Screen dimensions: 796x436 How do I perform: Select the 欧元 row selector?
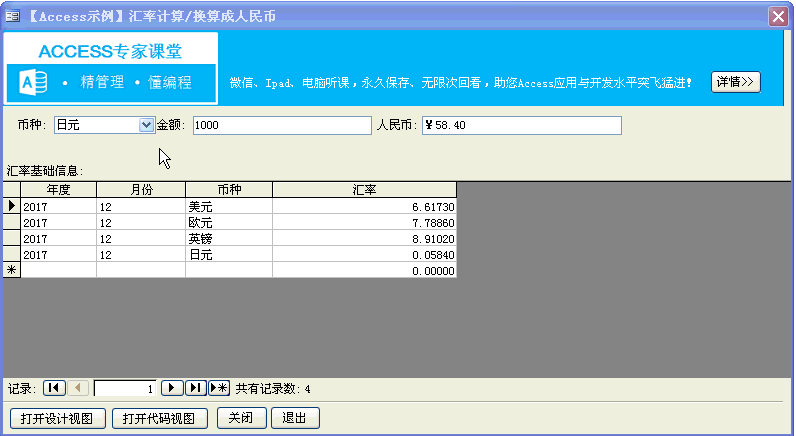(x=12, y=222)
